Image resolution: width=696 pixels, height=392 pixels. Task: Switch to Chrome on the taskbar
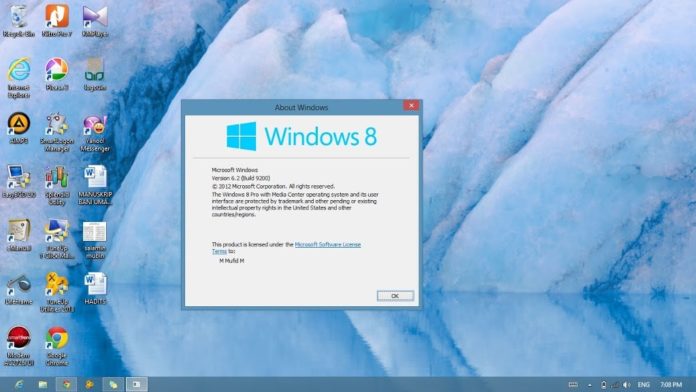click(x=66, y=384)
